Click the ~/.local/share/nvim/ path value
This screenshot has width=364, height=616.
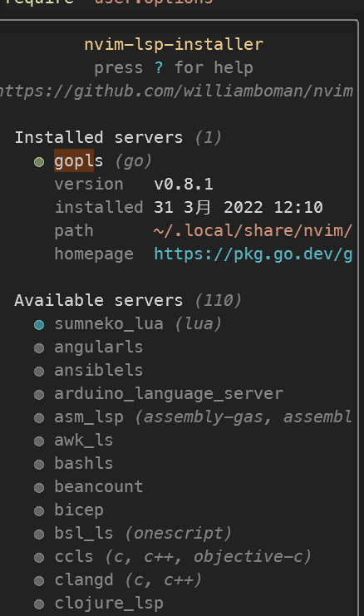pos(253,230)
